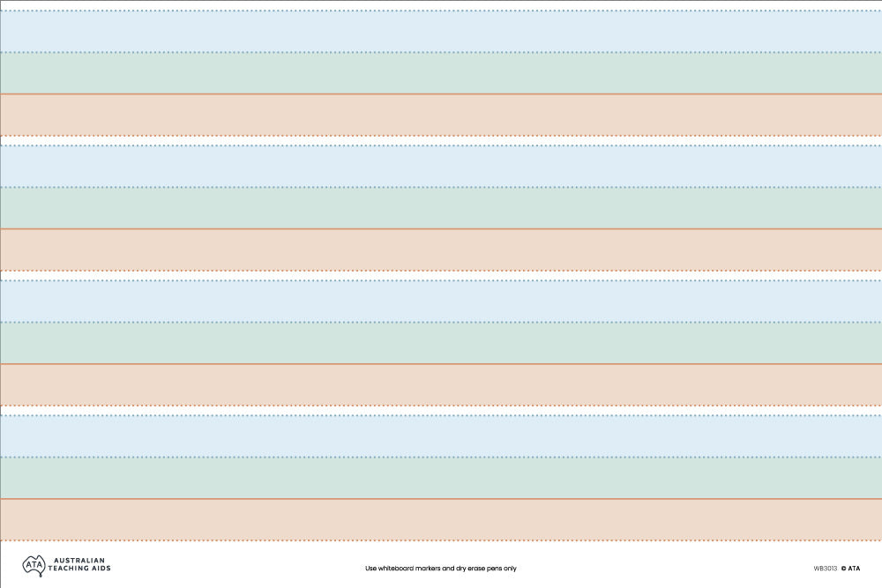Click "Use whiteboard markers and dry erase pens only"
882x588 pixels.
tap(440, 569)
